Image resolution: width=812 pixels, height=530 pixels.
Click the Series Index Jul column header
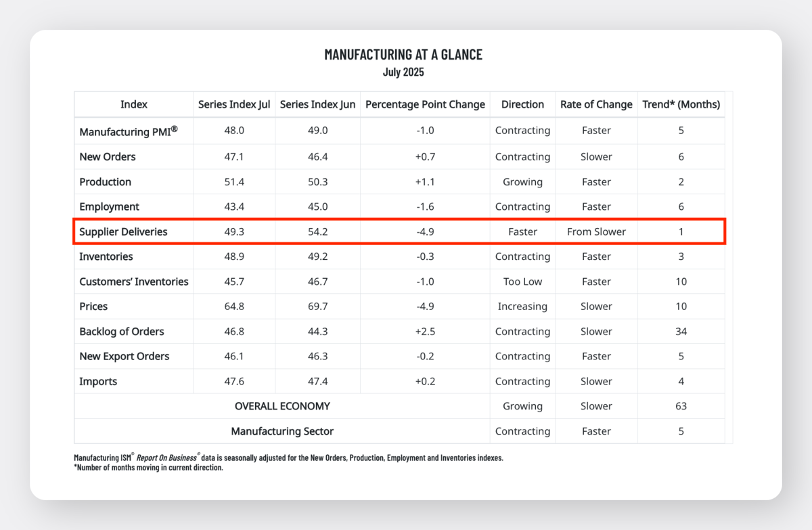pyautogui.click(x=234, y=104)
